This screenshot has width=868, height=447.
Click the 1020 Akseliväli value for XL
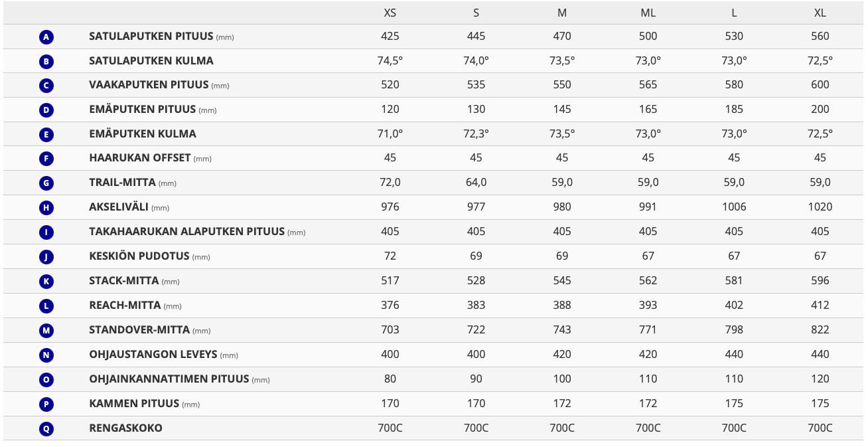820,207
